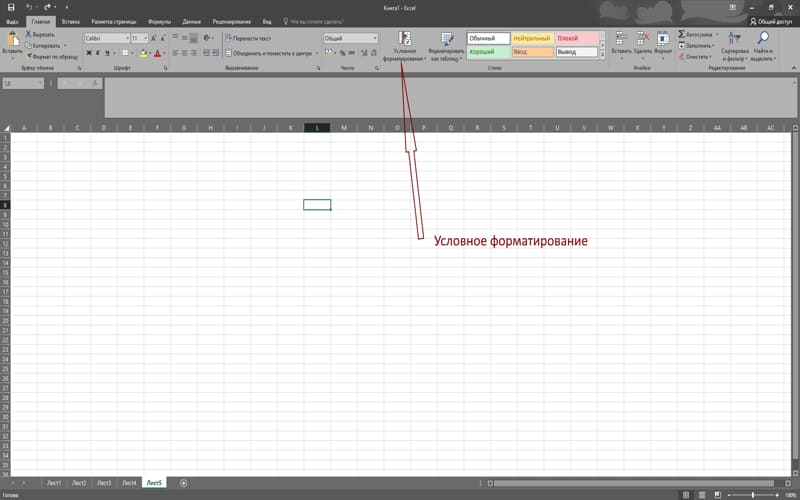Apply the Обычный cell style
The height and width of the screenshot is (500, 800).
tap(488, 38)
